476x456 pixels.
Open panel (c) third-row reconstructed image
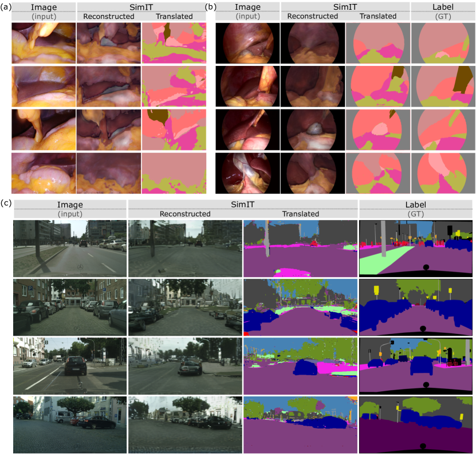pos(185,366)
